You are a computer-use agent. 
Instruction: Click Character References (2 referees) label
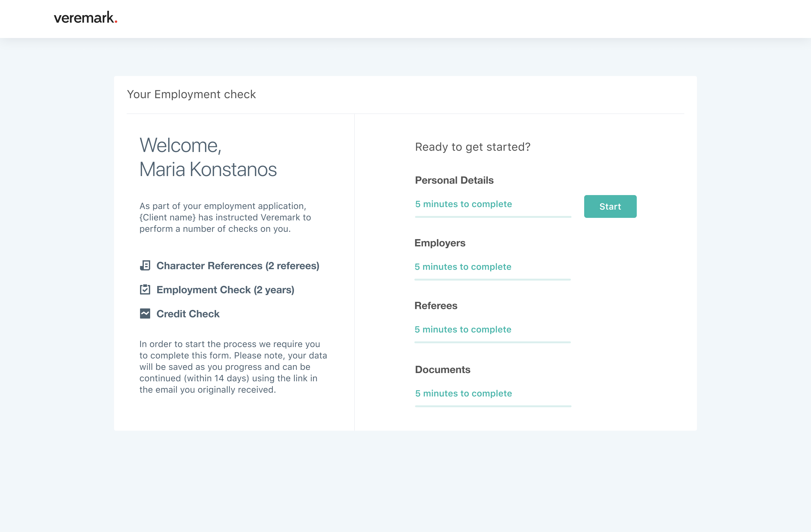[x=238, y=266]
